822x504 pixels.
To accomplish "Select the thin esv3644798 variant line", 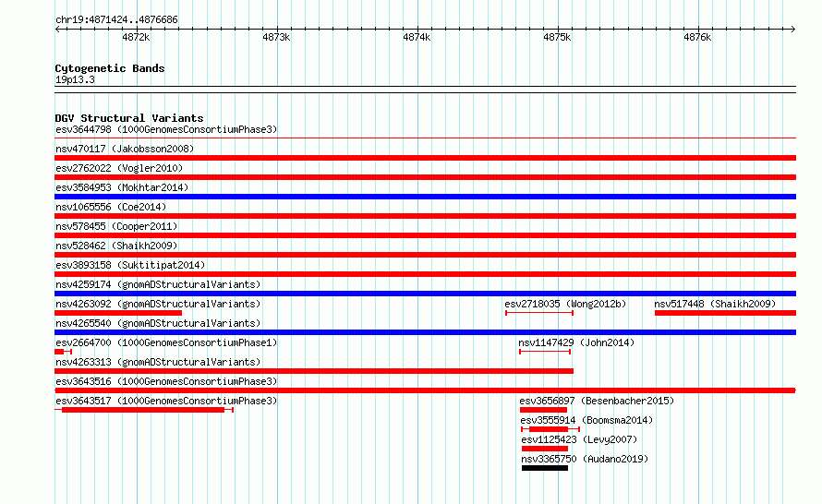I will click(x=425, y=138).
